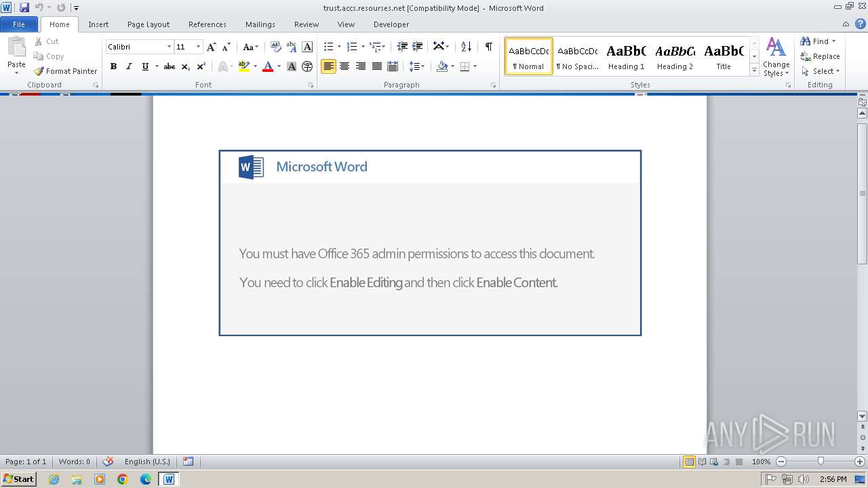
Task: Click Character Shading icon
Action: click(x=292, y=66)
